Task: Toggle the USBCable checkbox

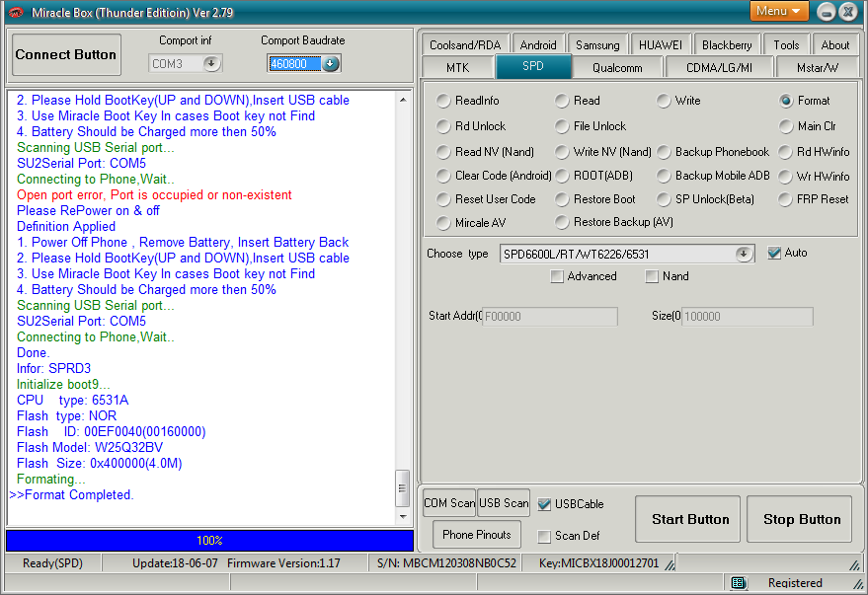Action: pyautogui.click(x=545, y=504)
